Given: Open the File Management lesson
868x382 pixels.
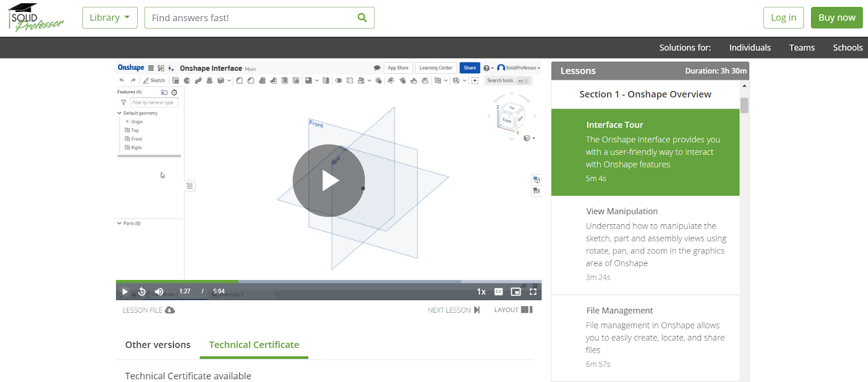Looking at the screenshot, I should pos(646,339).
